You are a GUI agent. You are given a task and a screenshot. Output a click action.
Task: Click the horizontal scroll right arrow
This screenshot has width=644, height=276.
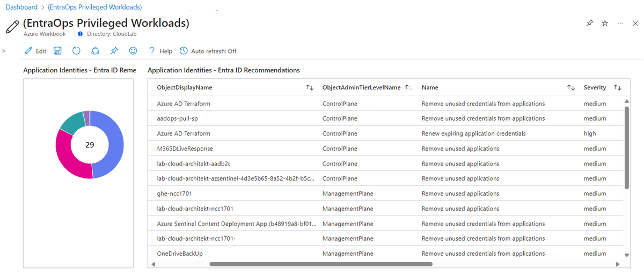[618, 264]
